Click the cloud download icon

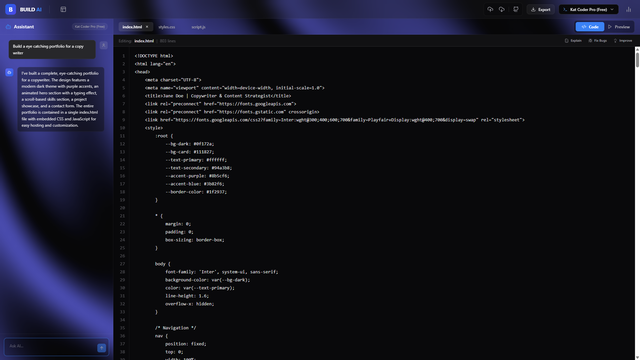click(502, 9)
